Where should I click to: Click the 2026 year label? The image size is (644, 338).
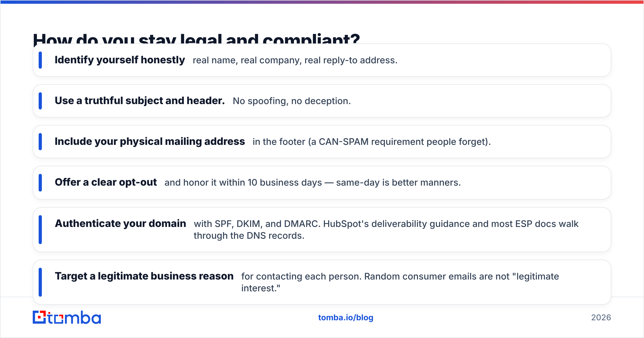(601, 318)
